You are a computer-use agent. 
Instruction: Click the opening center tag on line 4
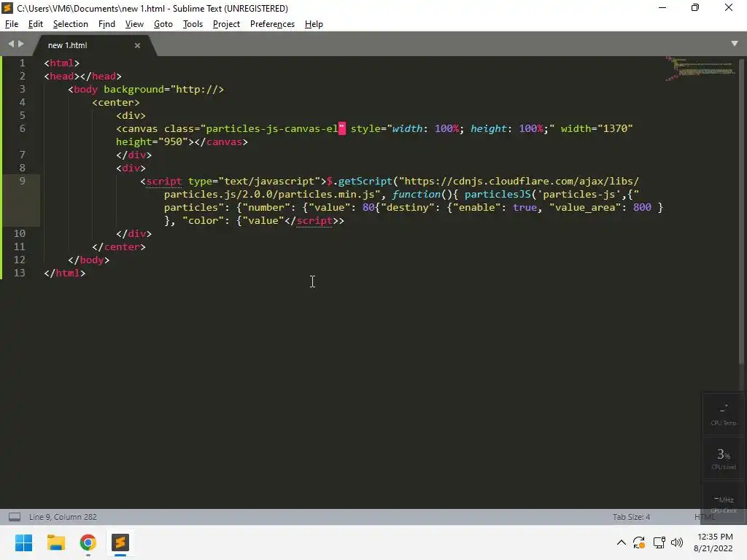click(116, 102)
